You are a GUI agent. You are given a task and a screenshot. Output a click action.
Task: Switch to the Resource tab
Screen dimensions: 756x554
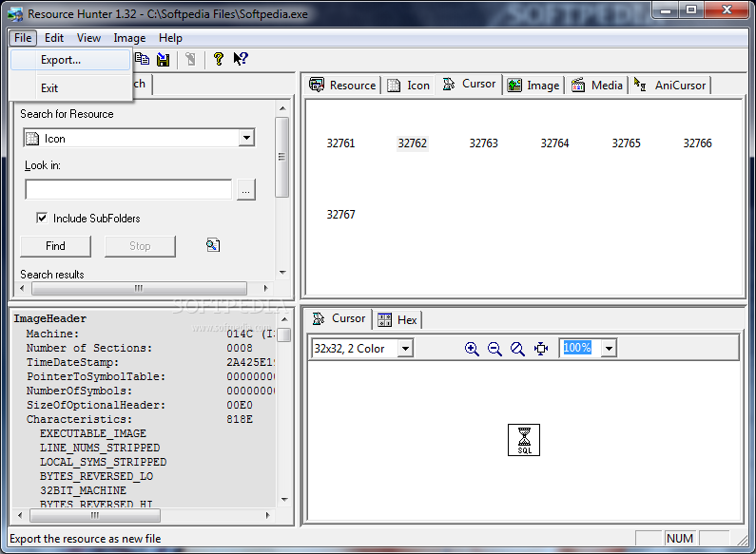(342, 86)
